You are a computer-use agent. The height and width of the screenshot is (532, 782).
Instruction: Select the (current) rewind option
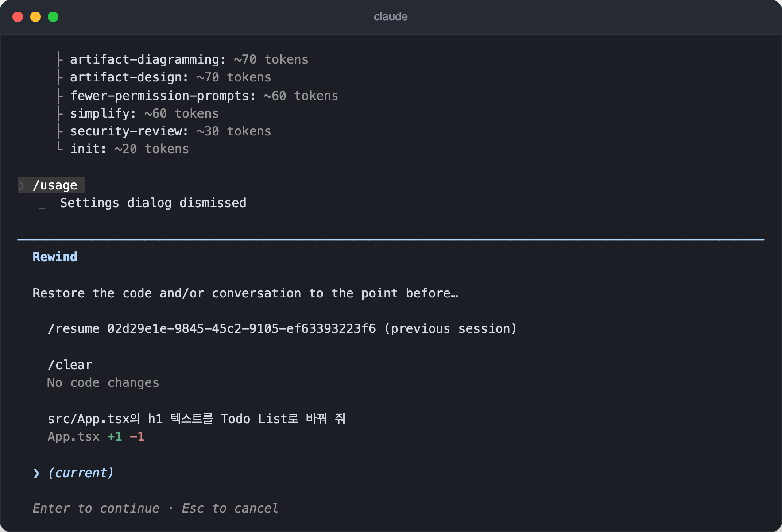tap(81, 473)
